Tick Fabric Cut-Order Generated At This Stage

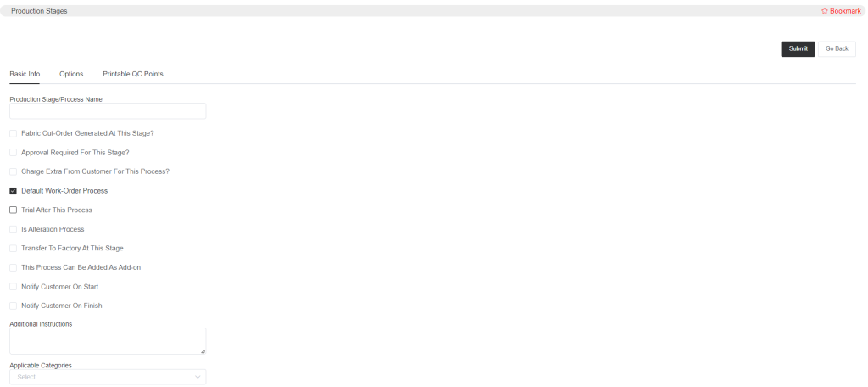[14, 133]
